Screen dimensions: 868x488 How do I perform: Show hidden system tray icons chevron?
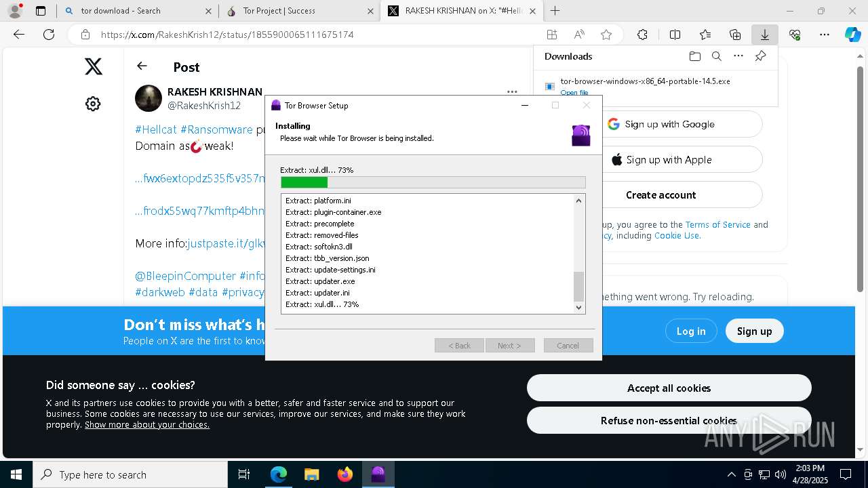click(x=731, y=474)
